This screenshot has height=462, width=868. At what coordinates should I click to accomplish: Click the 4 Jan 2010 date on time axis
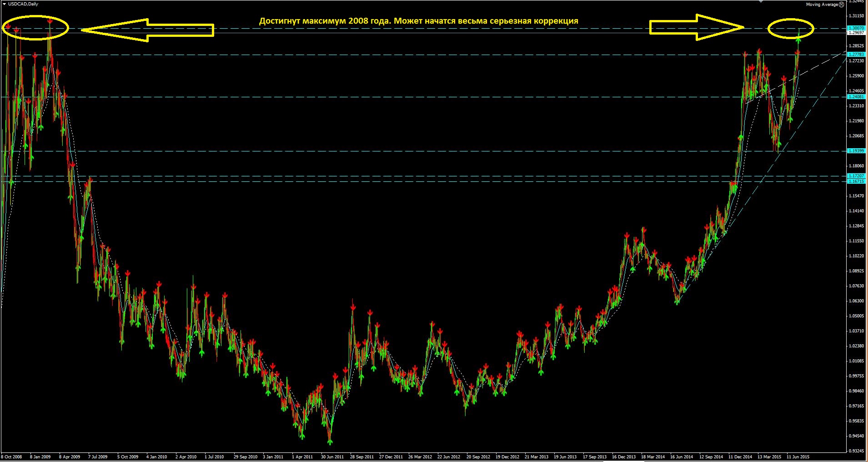click(x=157, y=457)
